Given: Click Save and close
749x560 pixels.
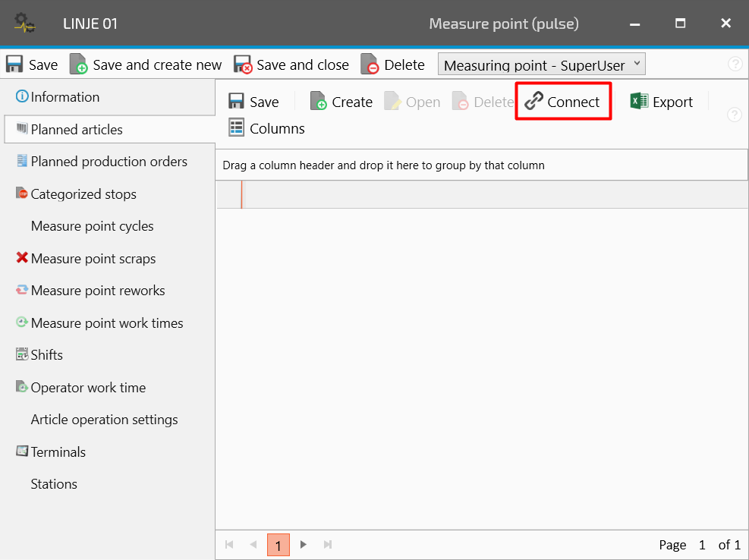Looking at the screenshot, I should point(291,64).
